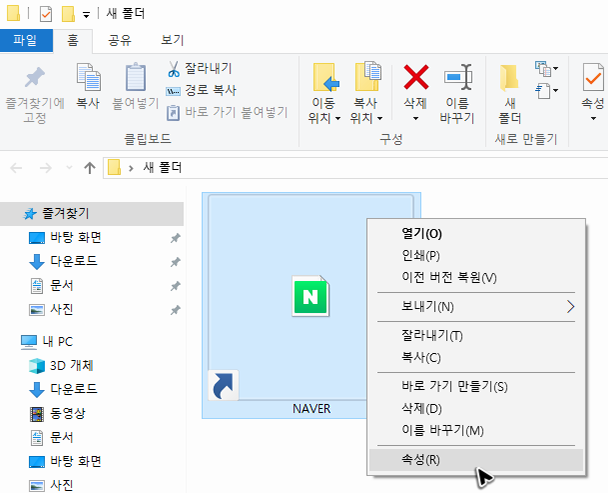
Task: Open the File (파일) tab
Action: [x=26, y=40]
